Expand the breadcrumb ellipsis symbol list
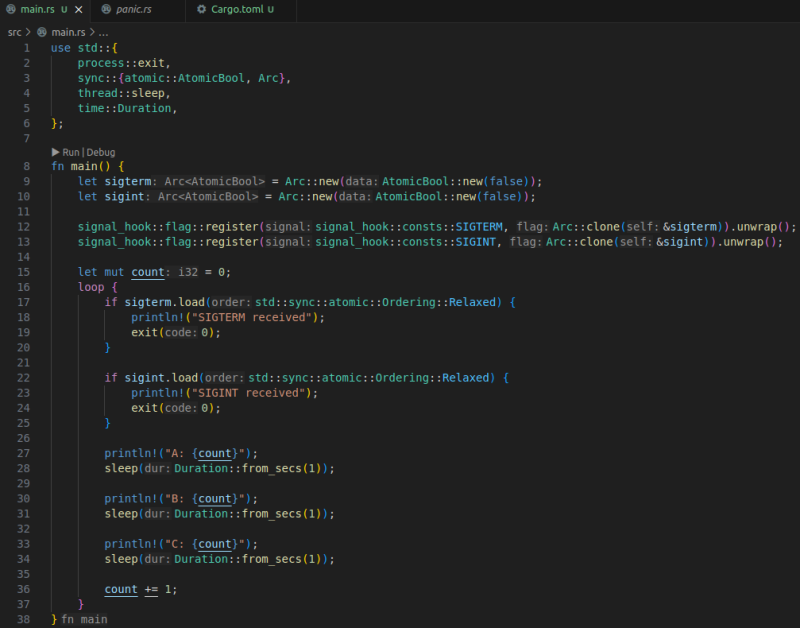800x628 pixels. click(x=104, y=32)
